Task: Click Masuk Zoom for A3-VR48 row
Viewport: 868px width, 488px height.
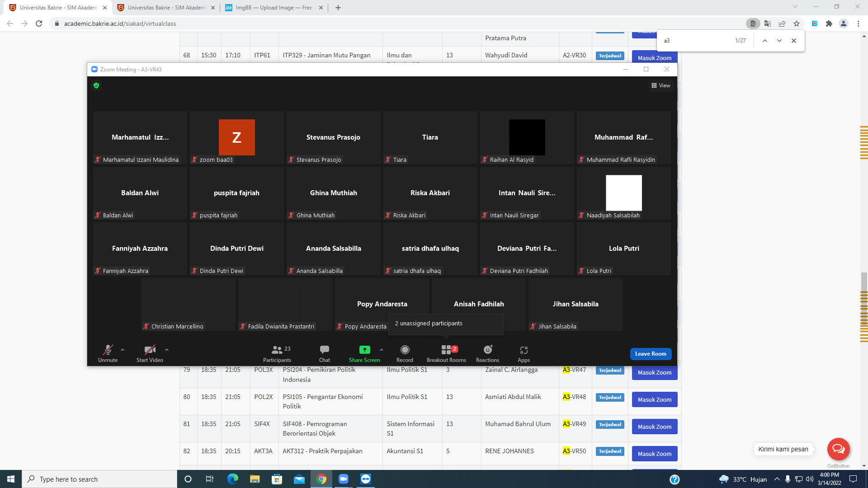Action: point(655,400)
